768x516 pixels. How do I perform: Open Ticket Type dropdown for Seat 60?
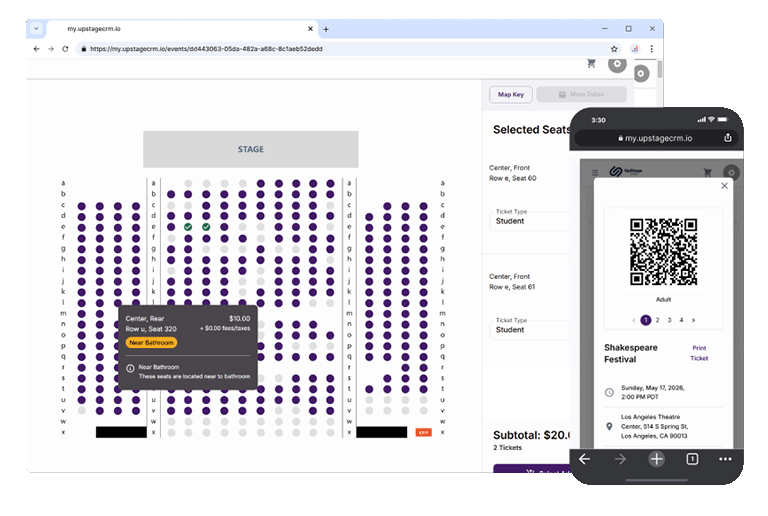(530, 221)
